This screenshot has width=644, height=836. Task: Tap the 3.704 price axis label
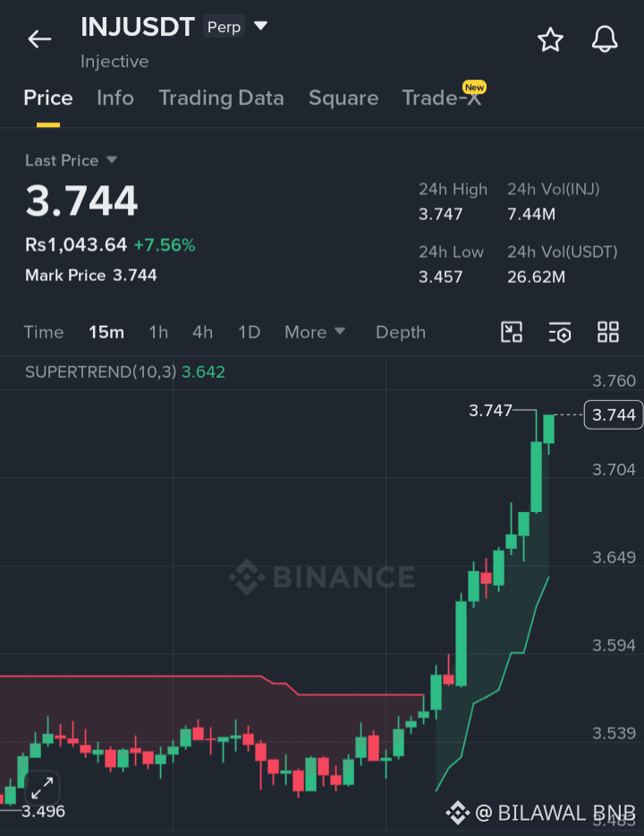pyautogui.click(x=614, y=469)
